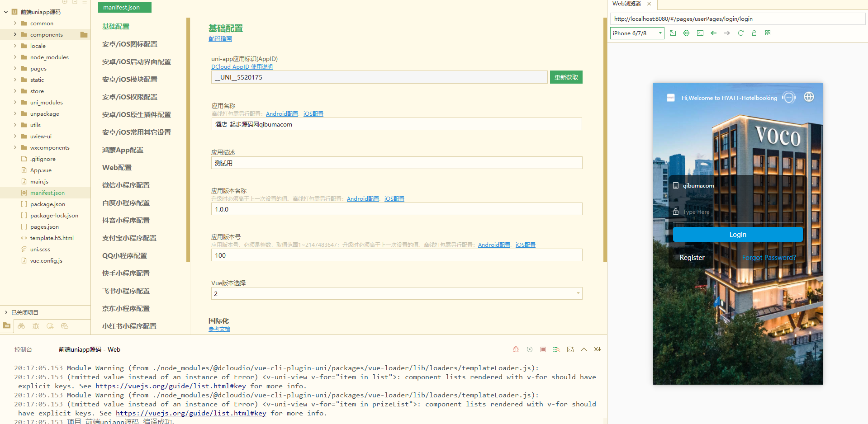868x424 pixels.
Task: Open the binoculars search icon in sidebar
Action: 21,326
